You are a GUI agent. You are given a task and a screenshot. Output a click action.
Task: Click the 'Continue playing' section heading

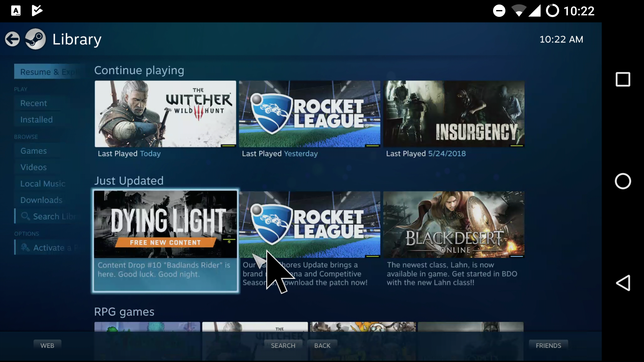pyautogui.click(x=139, y=70)
